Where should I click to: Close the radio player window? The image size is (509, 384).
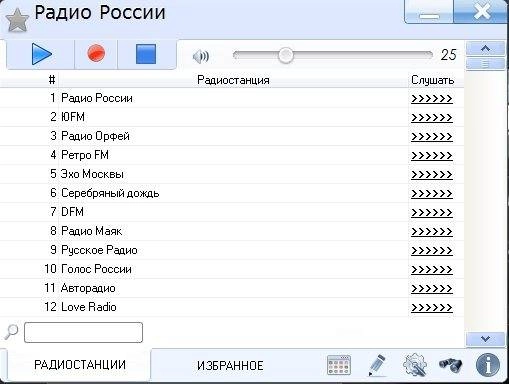pos(481,12)
